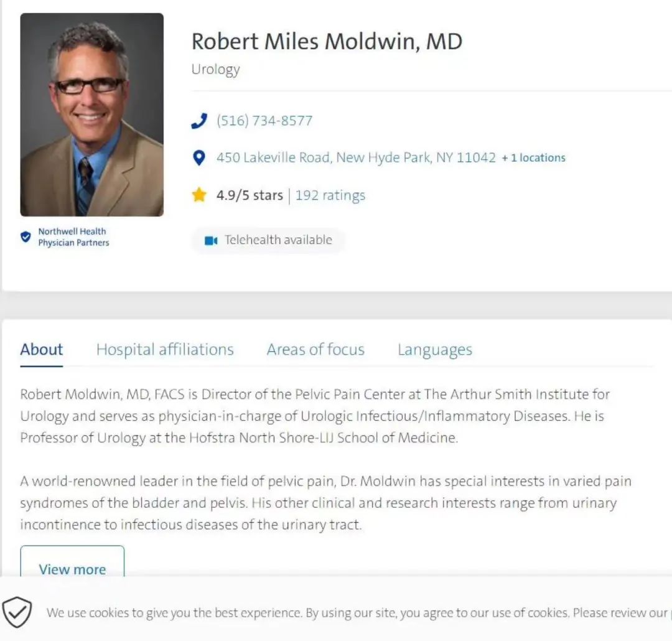Click the Telehealth available badge
This screenshot has width=672, height=641.
click(x=268, y=240)
